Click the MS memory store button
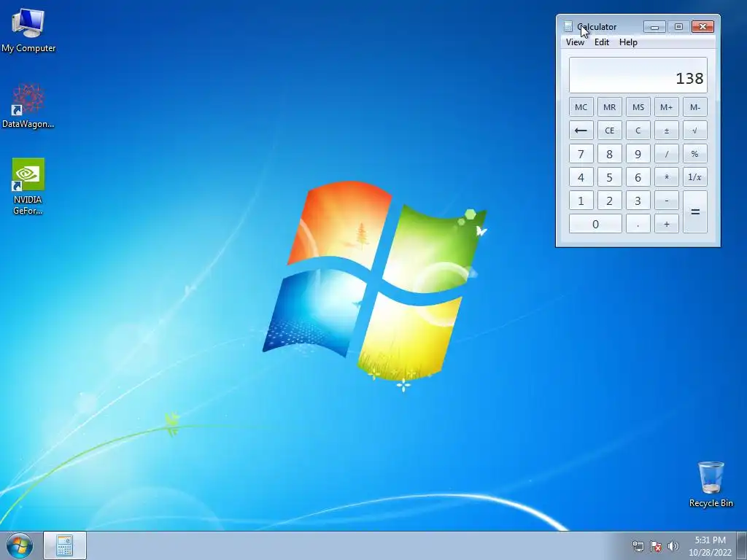Image resolution: width=747 pixels, height=560 pixels. click(638, 107)
